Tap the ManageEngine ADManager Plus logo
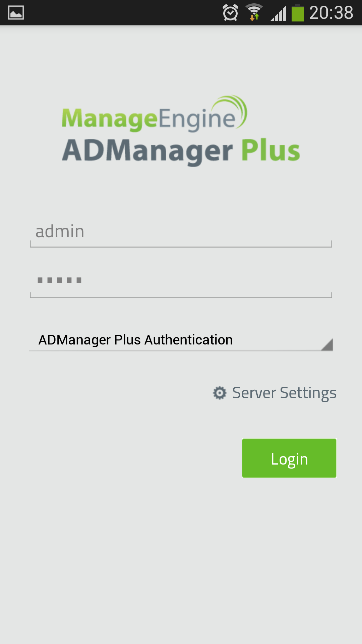Image resolution: width=362 pixels, height=644 pixels. click(x=181, y=130)
